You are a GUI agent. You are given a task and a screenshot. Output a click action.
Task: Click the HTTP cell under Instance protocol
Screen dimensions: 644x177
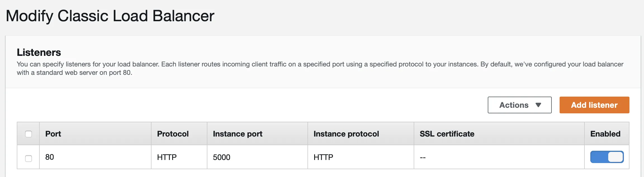click(x=323, y=157)
